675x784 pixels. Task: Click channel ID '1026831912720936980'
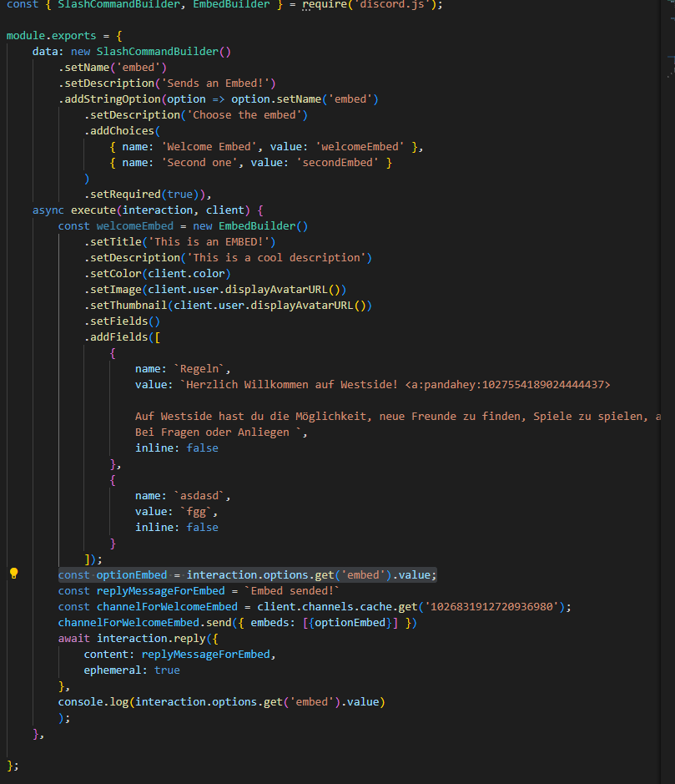491,607
